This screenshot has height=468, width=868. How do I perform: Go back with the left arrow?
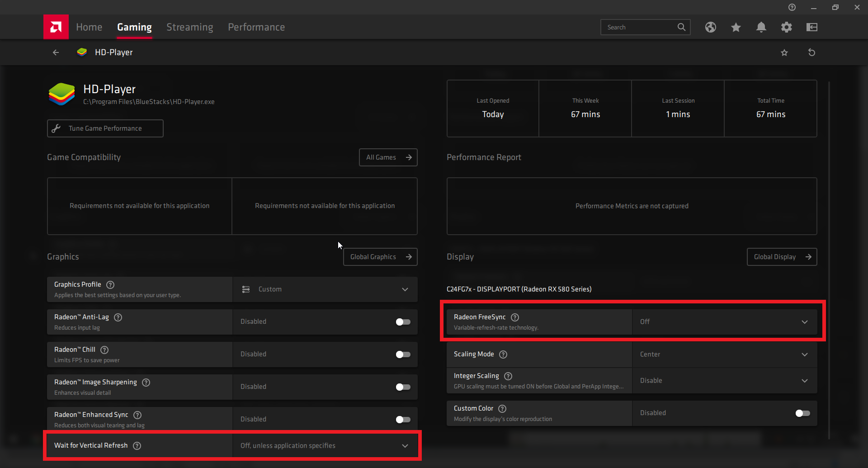click(x=56, y=52)
